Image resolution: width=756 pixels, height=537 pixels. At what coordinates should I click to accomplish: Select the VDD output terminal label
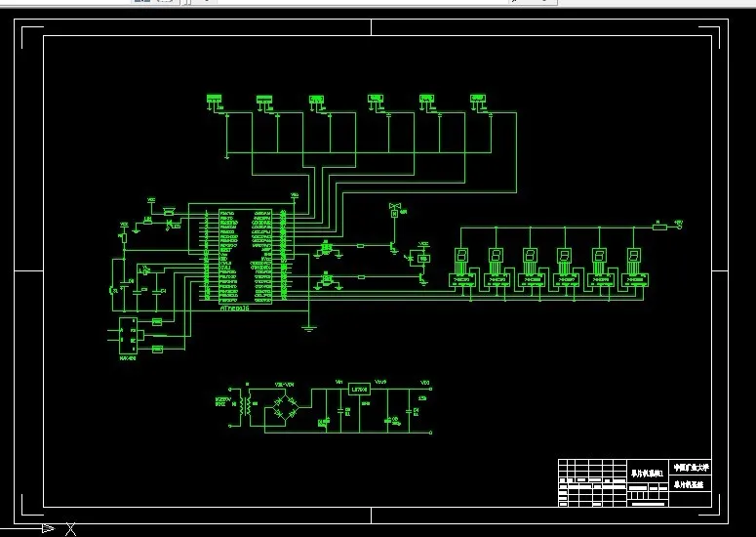click(424, 383)
